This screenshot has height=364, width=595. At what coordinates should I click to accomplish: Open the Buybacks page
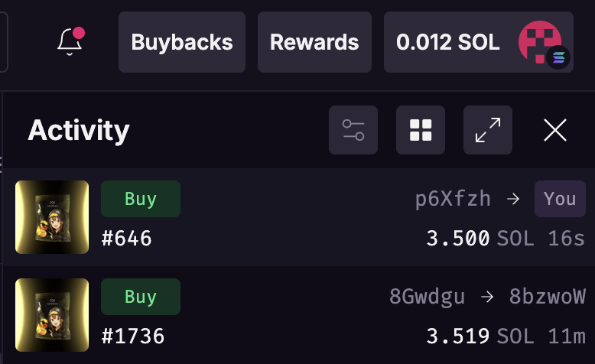point(182,42)
